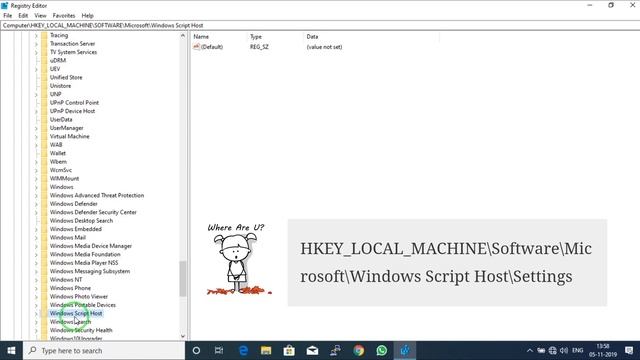Launch Microsoft Edge from the taskbar
Image resolution: width=640 pixels, height=360 pixels.
click(243, 351)
